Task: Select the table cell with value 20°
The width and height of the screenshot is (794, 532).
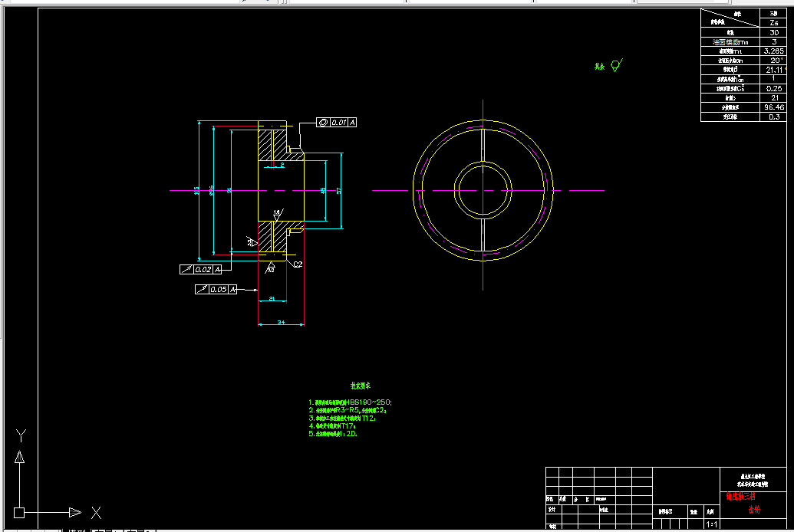Action: tap(773, 61)
